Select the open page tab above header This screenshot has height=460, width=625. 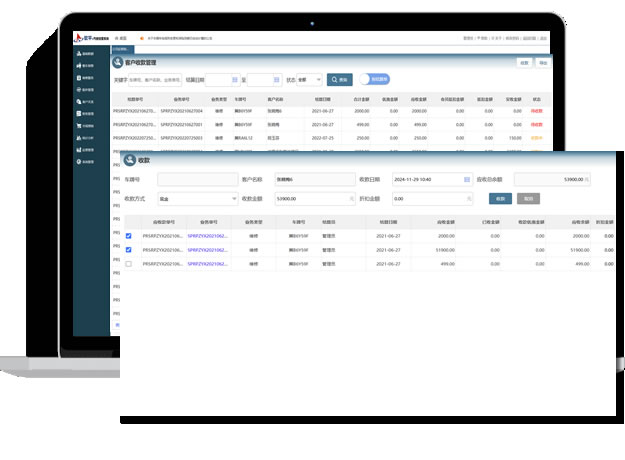tap(121, 47)
